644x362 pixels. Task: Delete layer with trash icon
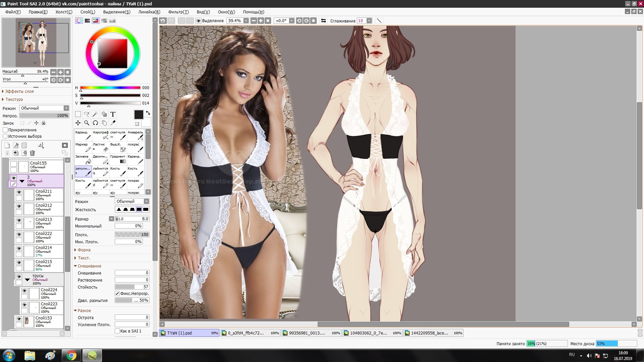[32, 153]
